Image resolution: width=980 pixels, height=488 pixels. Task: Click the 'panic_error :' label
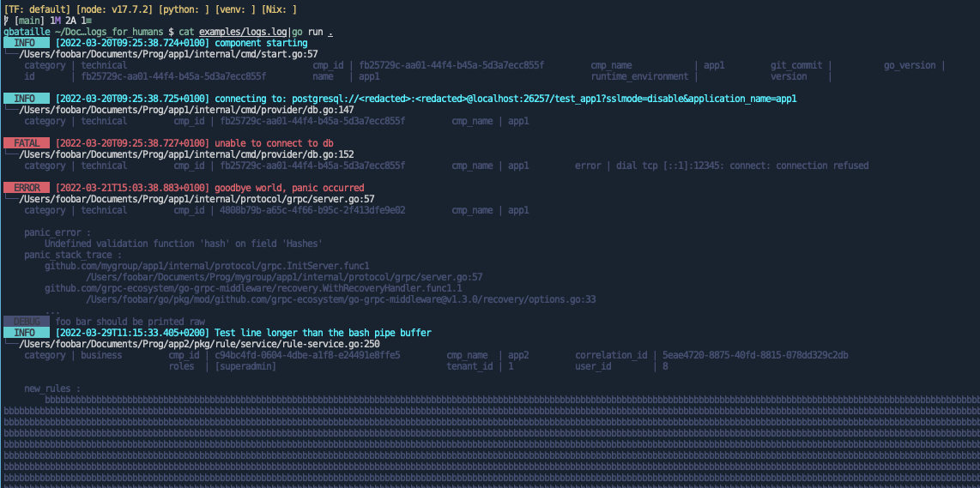click(x=57, y=232)
